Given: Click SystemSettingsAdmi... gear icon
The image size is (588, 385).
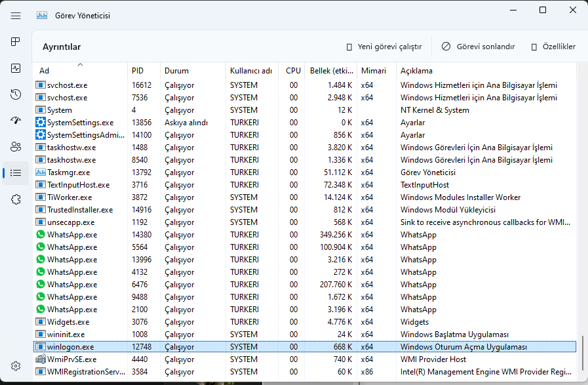Looking at the screenshot, I should 41,134.
